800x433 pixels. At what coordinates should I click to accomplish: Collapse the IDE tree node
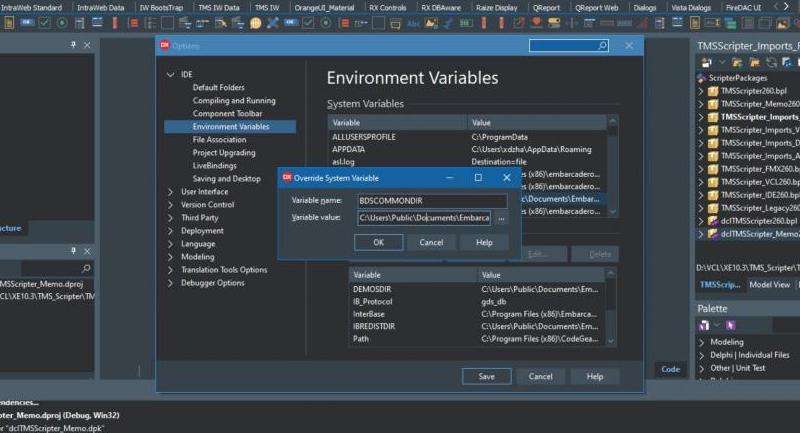pos(171,75)
